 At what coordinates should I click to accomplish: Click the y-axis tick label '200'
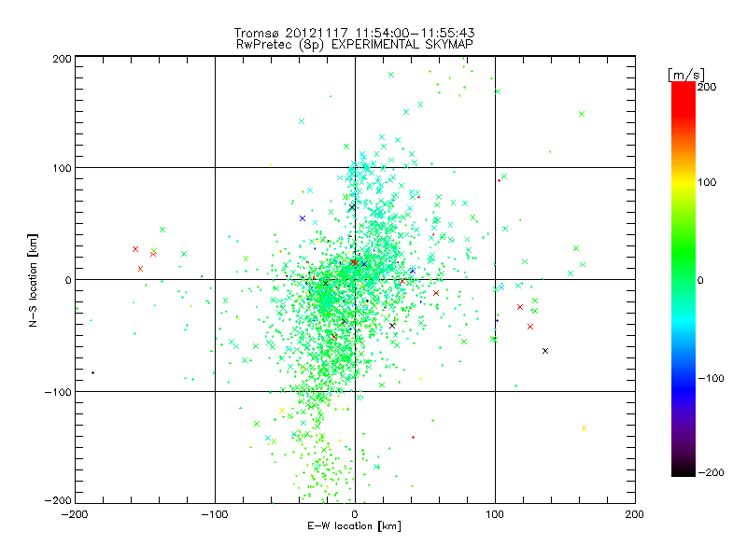[62, 59]
